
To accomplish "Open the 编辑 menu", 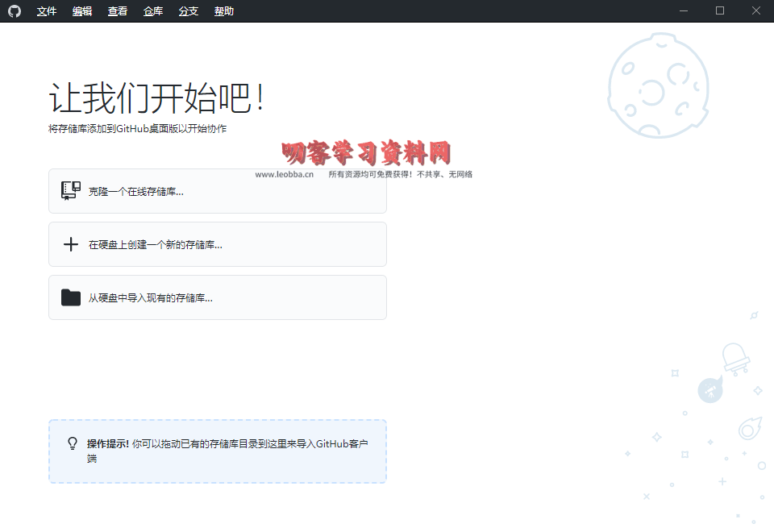I will click(82, 11).
